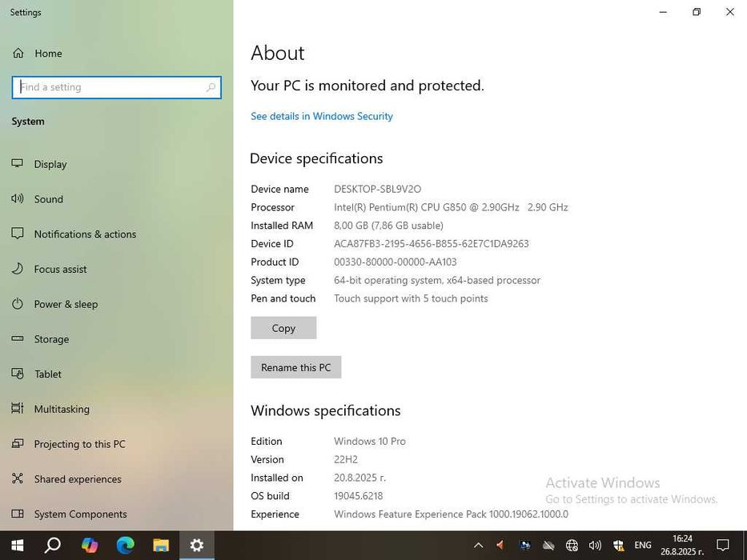
Task: Click the Display monitor icon in sidebar
Action: coord(17,163)
